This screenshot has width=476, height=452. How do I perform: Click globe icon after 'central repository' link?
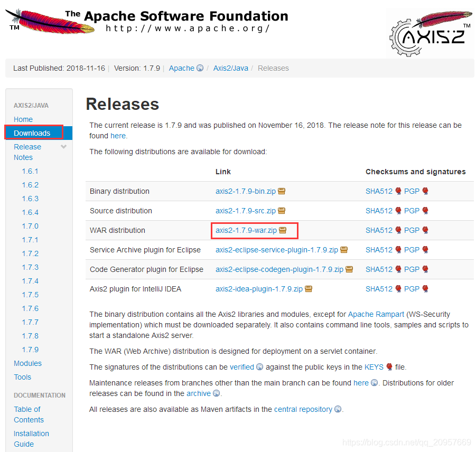[x=338, y=409]
